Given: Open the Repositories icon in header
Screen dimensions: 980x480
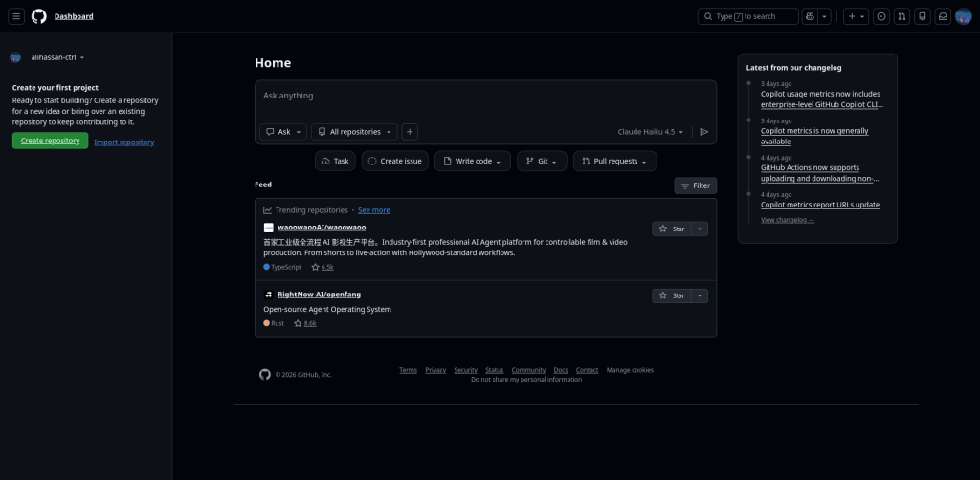Looking at the screenshot, I should pyautogui.click(x=923, y=16).
